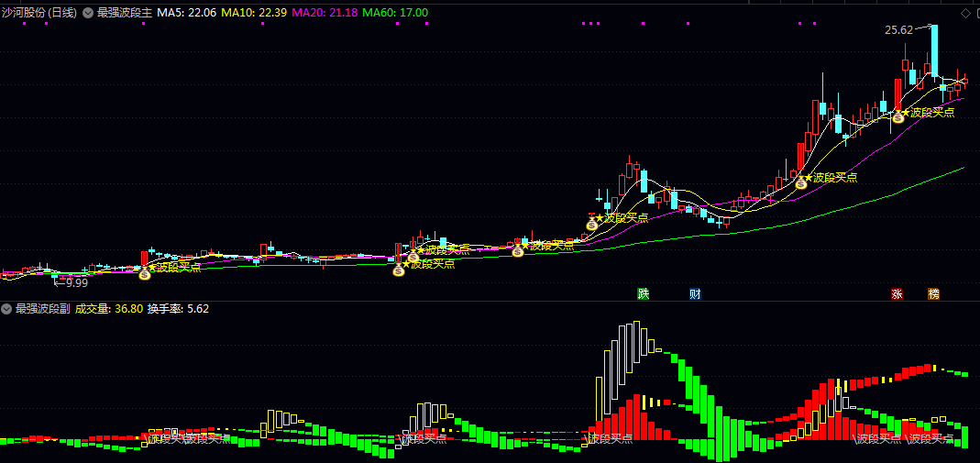Click the 换手率: 5.62 readout
This screenshot has width=980, height=463.
click(x=178, y=309)
